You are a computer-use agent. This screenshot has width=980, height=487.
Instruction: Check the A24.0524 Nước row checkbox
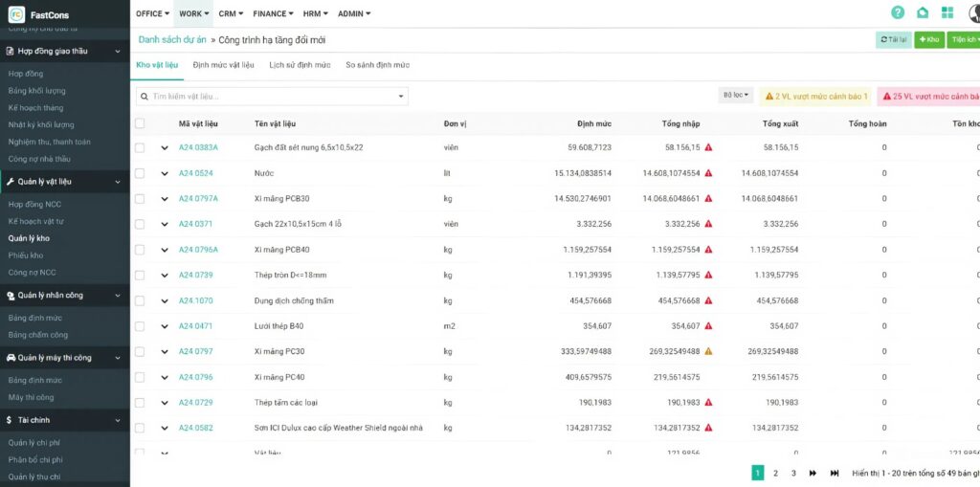coord(140,173)
